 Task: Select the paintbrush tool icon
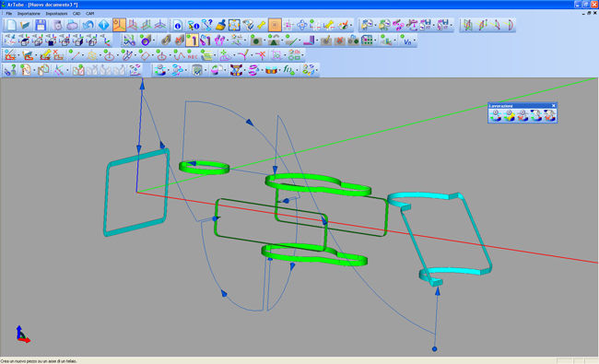point(221,25)
